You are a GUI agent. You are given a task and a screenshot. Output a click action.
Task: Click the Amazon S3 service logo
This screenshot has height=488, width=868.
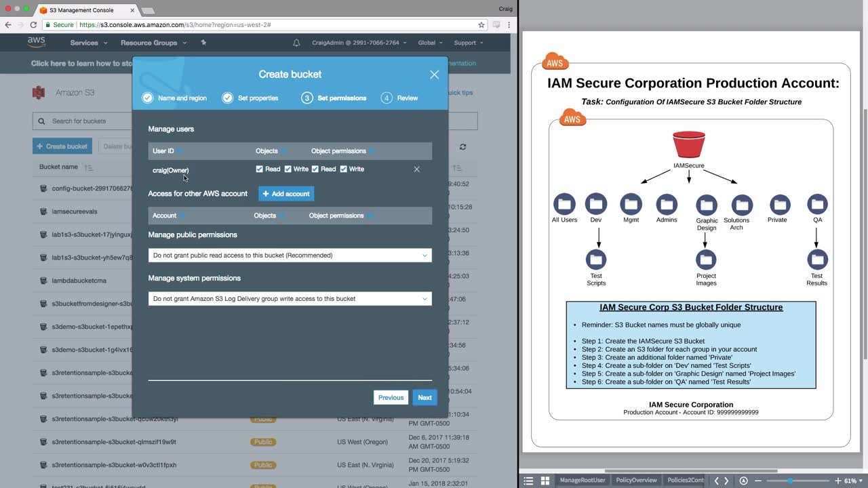click(x=39, y=92)
